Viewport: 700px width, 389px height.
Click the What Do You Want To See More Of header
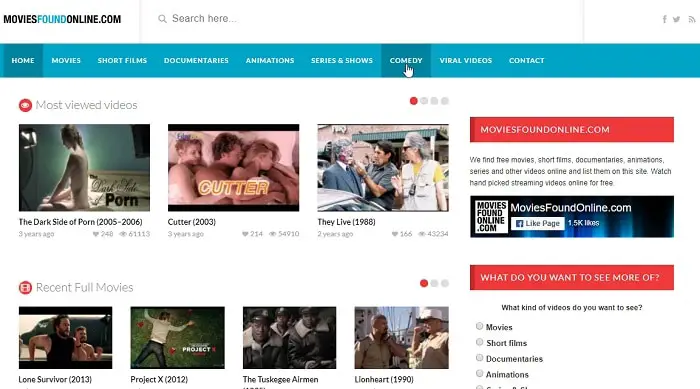[x=572, y=277]
